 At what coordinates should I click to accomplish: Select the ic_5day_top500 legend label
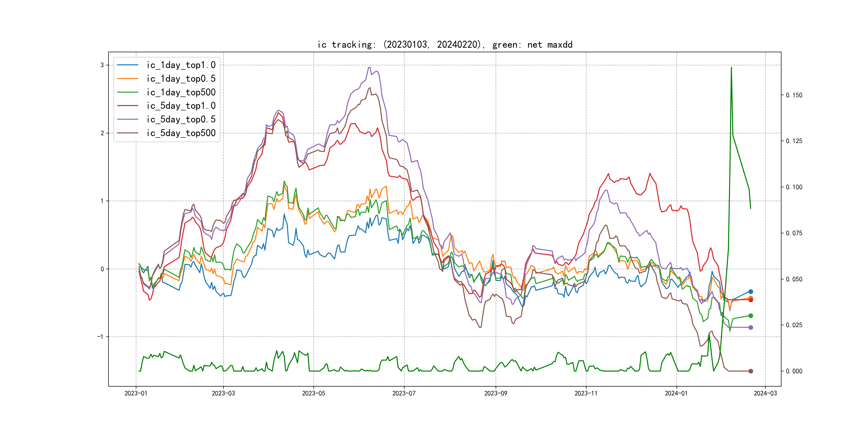click(181, 133)
